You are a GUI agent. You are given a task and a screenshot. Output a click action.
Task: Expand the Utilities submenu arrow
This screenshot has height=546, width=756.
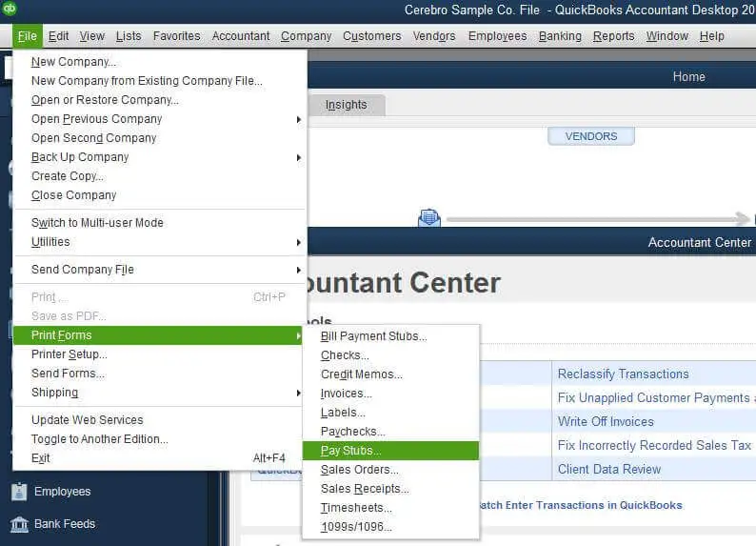pos(298,242)
